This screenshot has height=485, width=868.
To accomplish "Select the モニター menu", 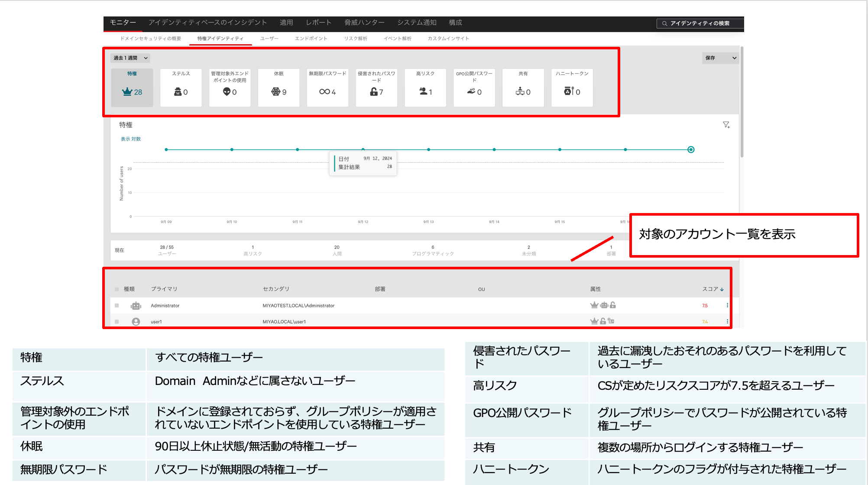I will pyautogui.click(x=123, y=23).
